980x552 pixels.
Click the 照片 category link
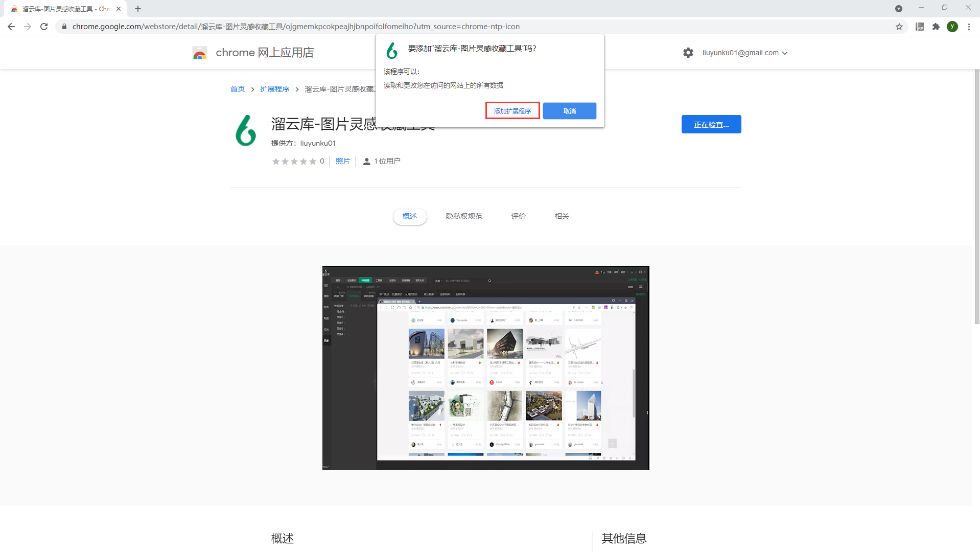coord(343,161)
